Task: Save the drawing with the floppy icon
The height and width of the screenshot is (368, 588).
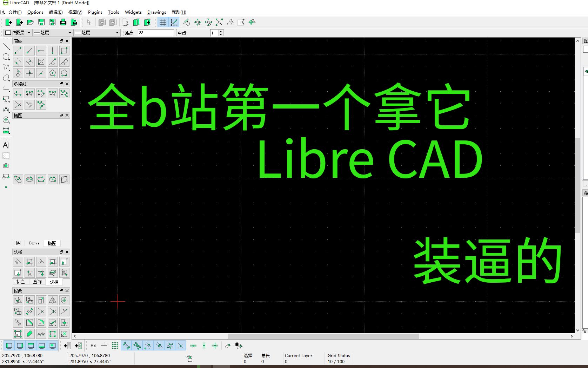Action: (41, 22)
